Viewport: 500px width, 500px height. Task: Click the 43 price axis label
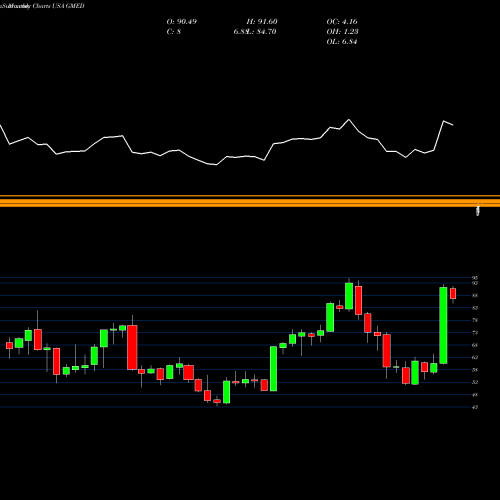click(475, 407)
